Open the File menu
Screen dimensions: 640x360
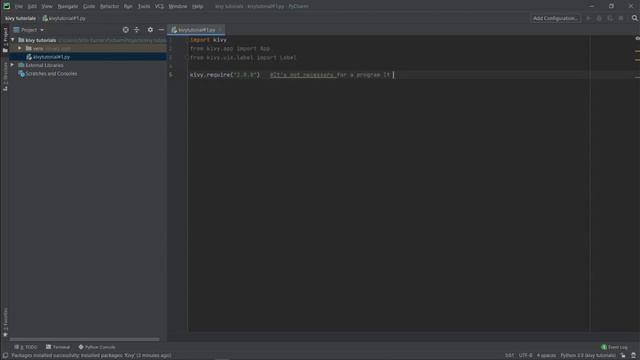point(19,6)
